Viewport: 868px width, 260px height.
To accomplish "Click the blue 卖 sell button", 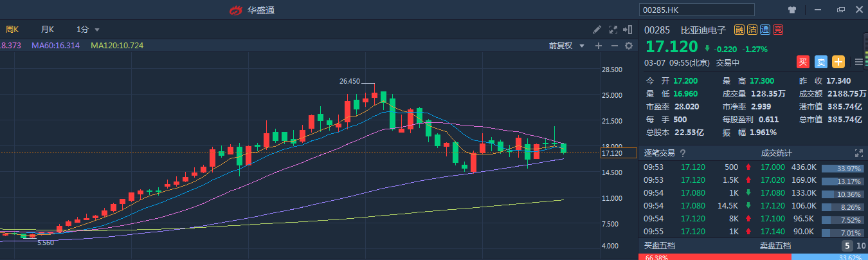I will (x=821, y=62).
